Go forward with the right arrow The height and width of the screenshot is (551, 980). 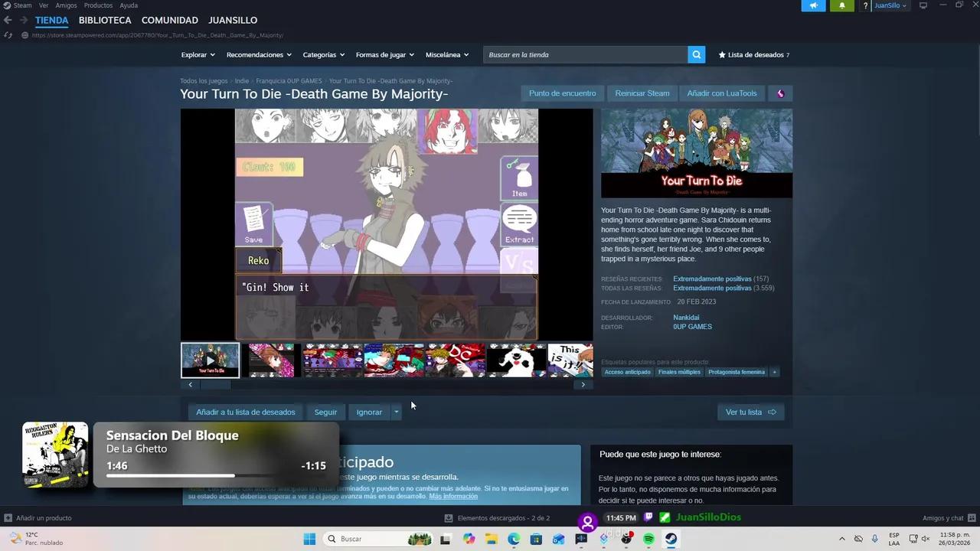[x=24, y=20]
